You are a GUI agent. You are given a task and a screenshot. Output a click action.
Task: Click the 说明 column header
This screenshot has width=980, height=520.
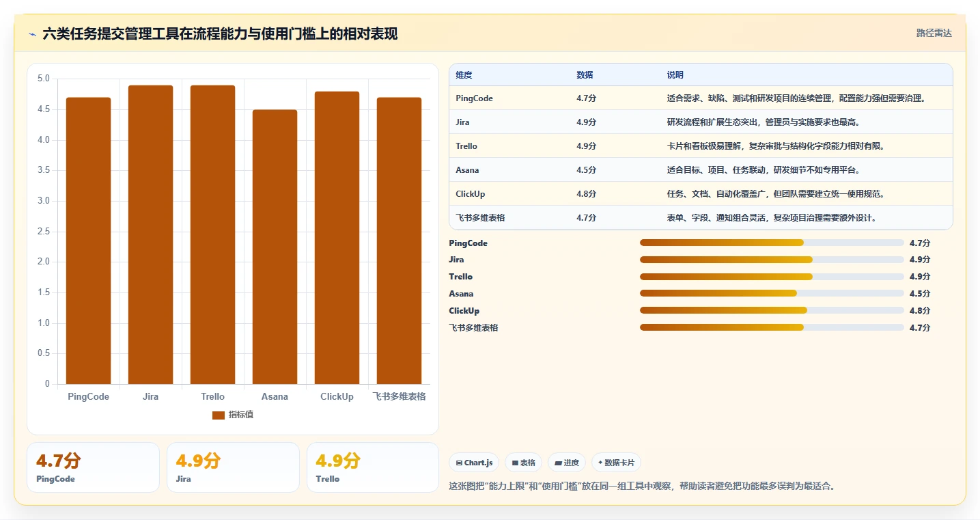(x=675, y=75)
